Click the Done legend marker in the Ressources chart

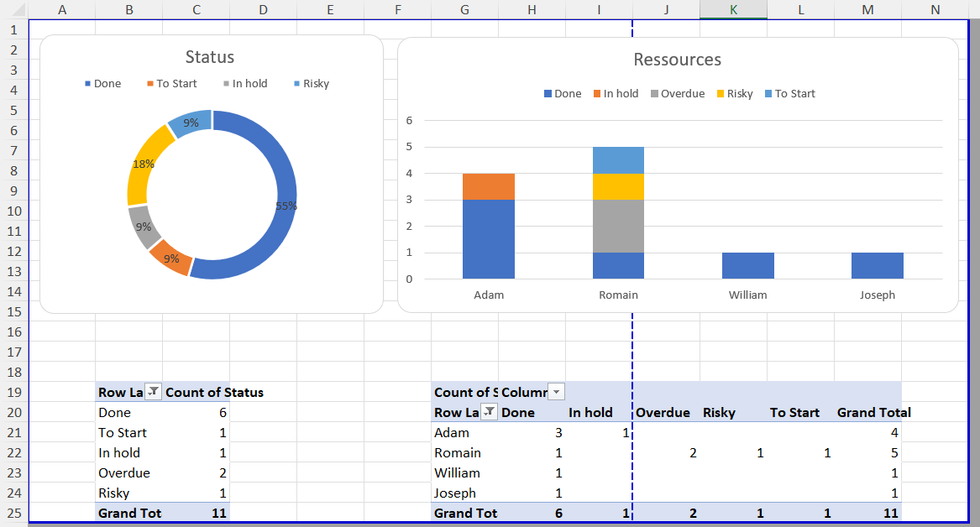click(x=547, y=93)
